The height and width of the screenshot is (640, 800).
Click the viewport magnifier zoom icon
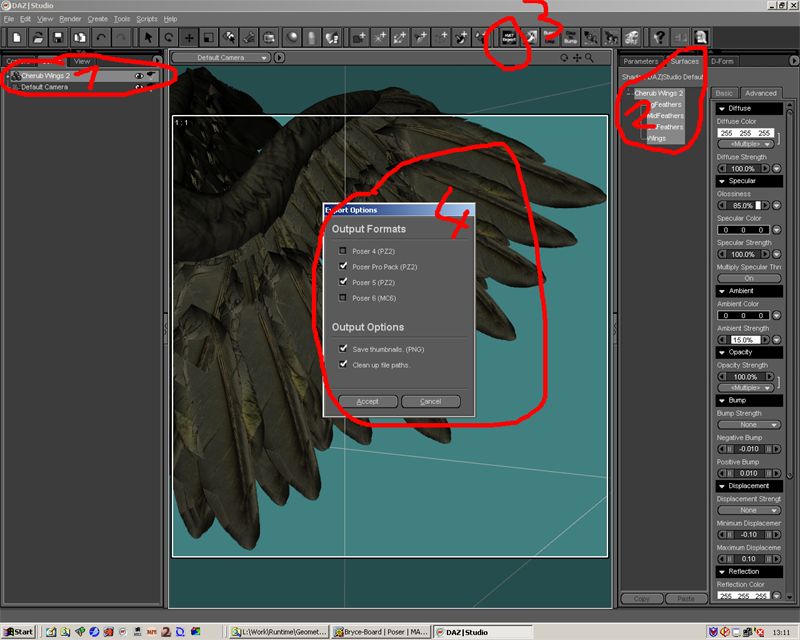(589, 58)
